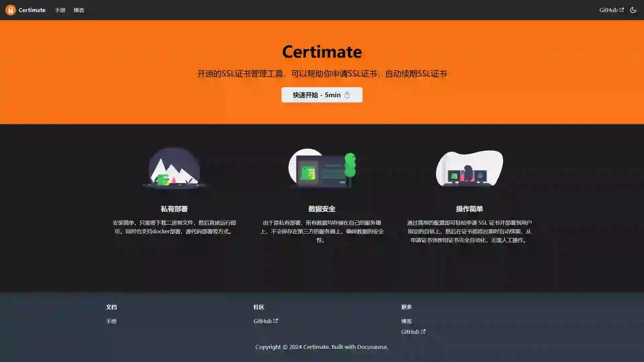Open the 手册 page from the navbar
The height and width of the screenshot is (362, 644).
(x=60, y=10)
